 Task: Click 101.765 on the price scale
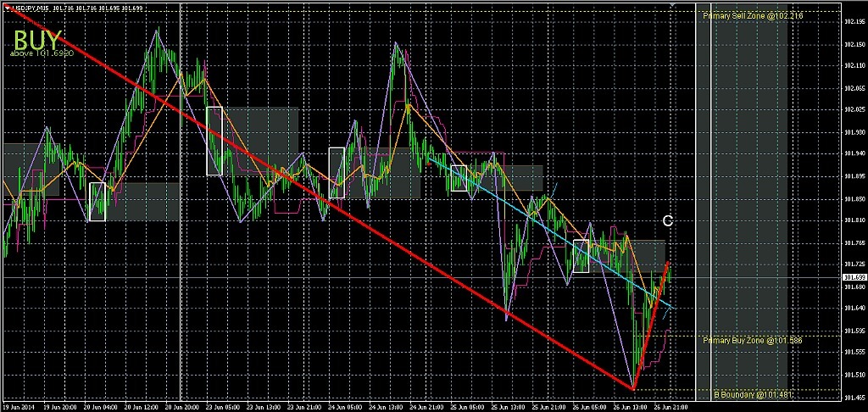[854, 242]
